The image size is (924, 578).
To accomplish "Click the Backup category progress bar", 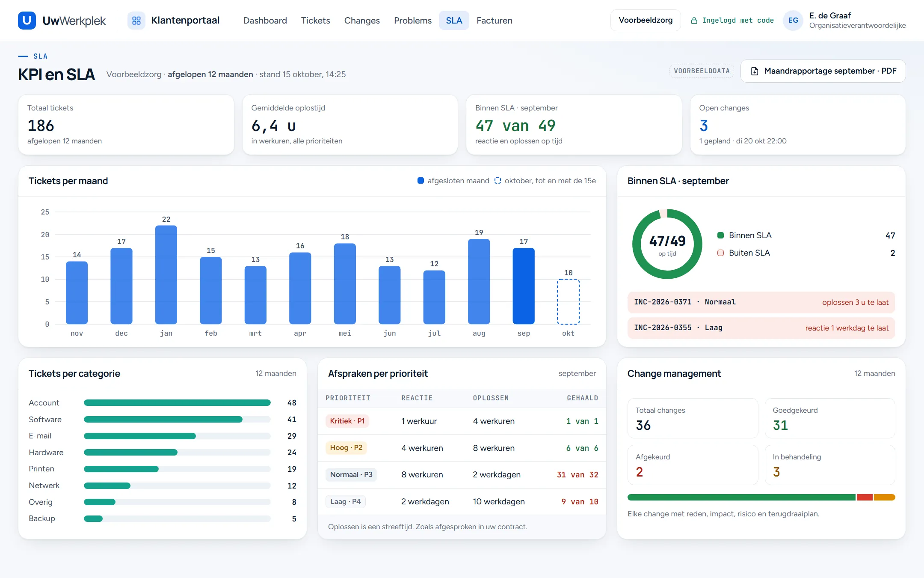I will [x=177, y=518].
